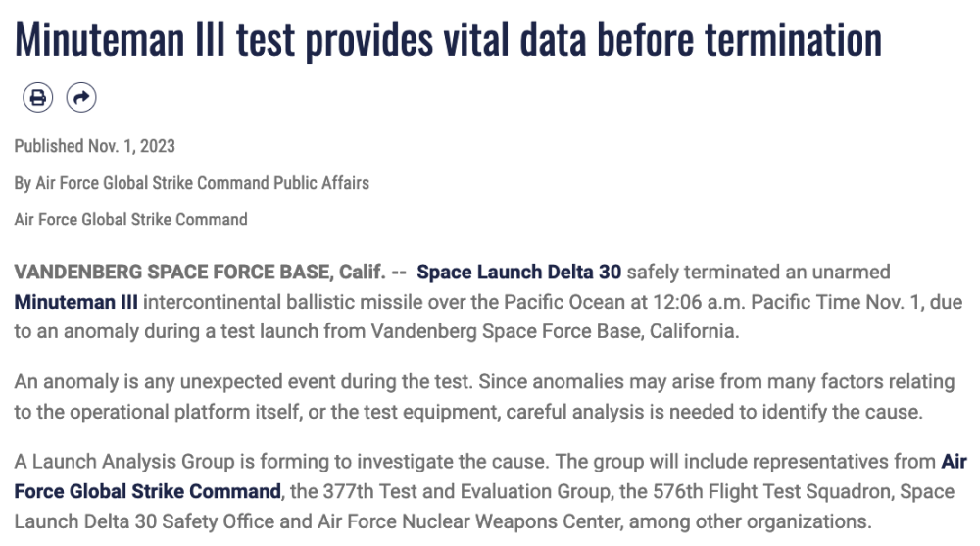This screenshot has width=980, height=546.
Task: Select the Public Affairs byline text
Action: click(192, 183)
